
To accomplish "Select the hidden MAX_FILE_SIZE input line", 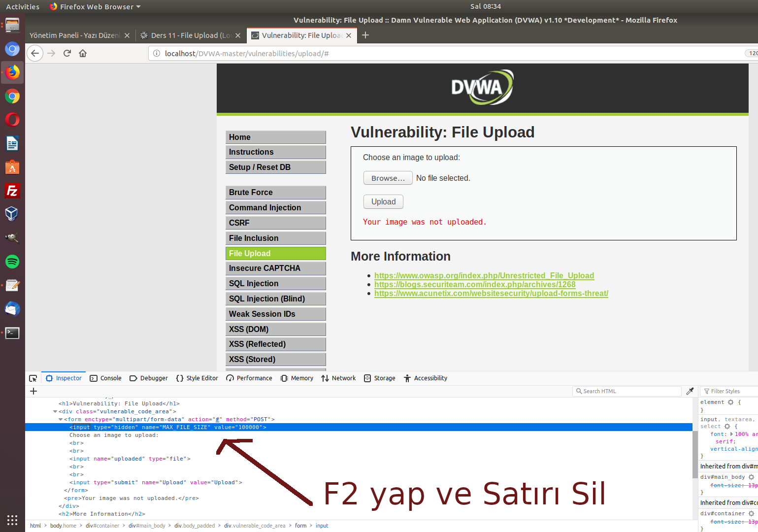I will tap(359, 427).
